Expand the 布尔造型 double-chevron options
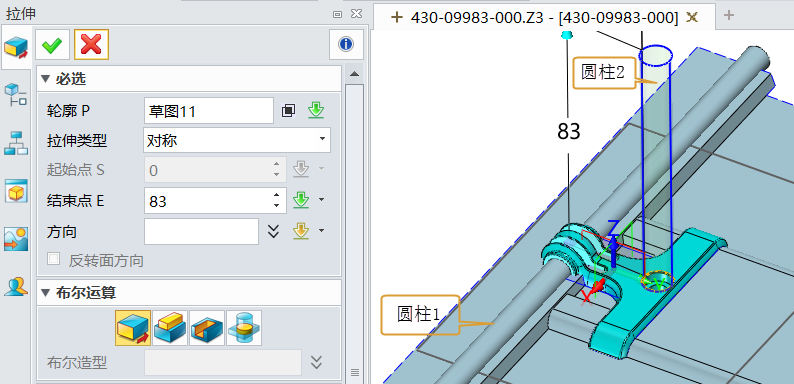 click(x=316, y=362)
